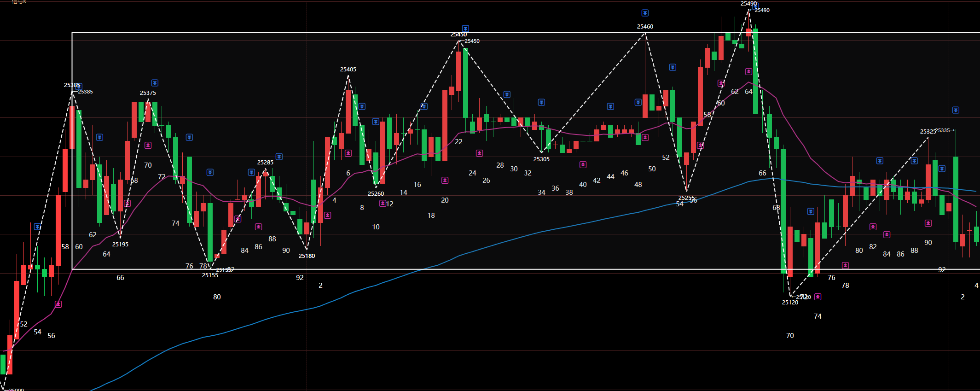Select blue down-arrow signal above 25375 label

coord(155,83)
